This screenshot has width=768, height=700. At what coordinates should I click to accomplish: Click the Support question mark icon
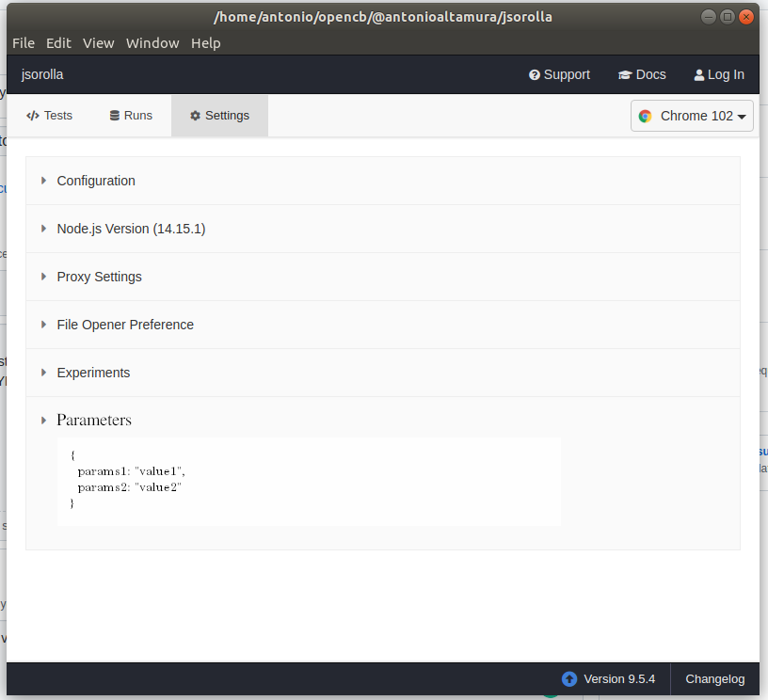534,73
